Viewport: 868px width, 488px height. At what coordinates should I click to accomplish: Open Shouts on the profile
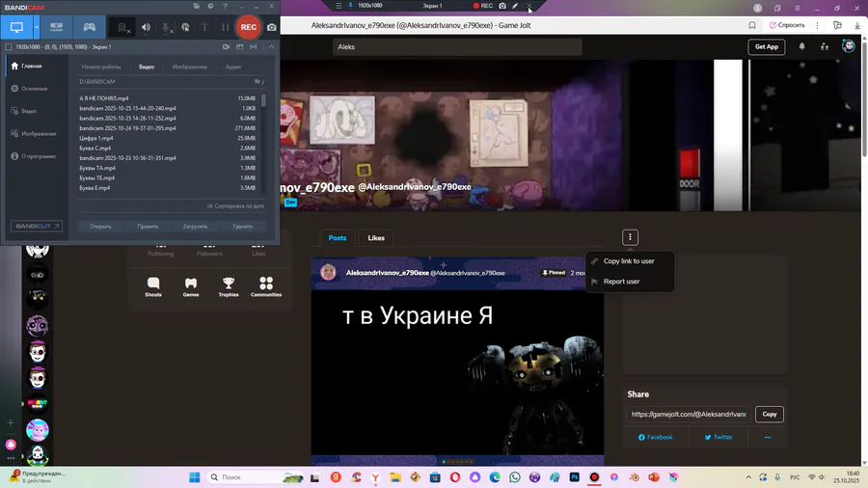pos(153,287)
